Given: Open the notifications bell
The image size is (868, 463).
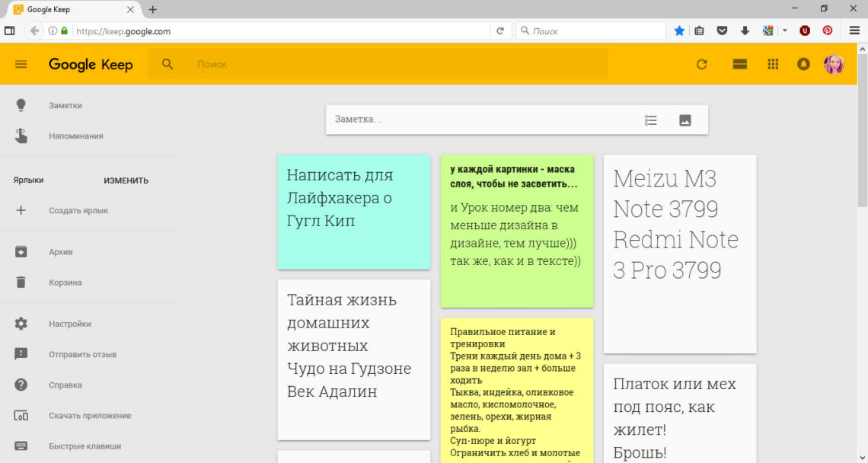Looking at the screenshot, I should click(803, 64).
